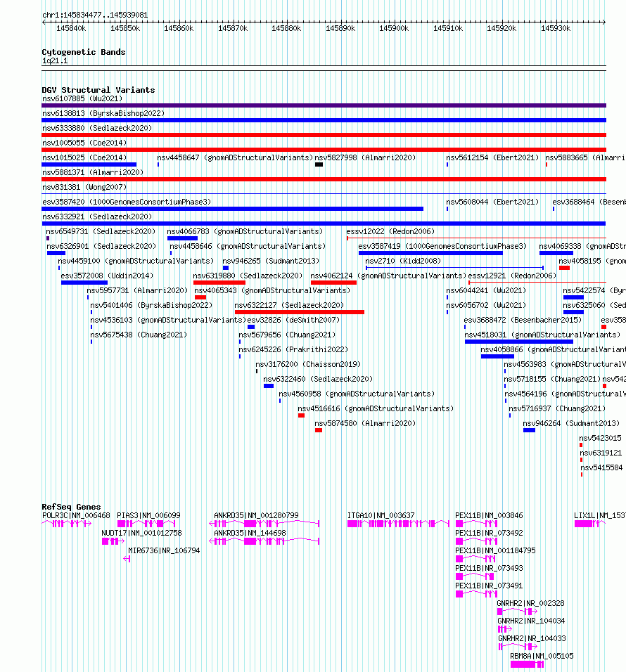This screenshot has width=626, height=672.
Task: Open nsv5874580 (Almarri2020) variant
Action: 365,424
